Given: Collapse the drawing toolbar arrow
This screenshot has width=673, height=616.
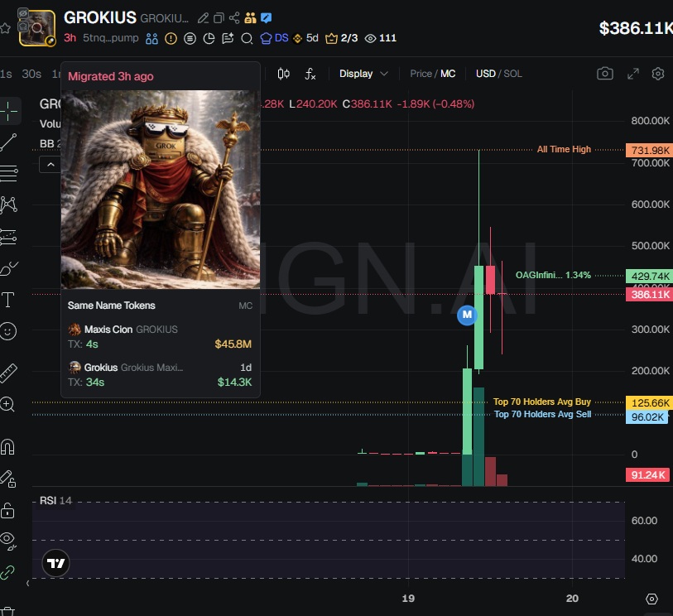Looking at the screenshot, I should tap(27, 583).
